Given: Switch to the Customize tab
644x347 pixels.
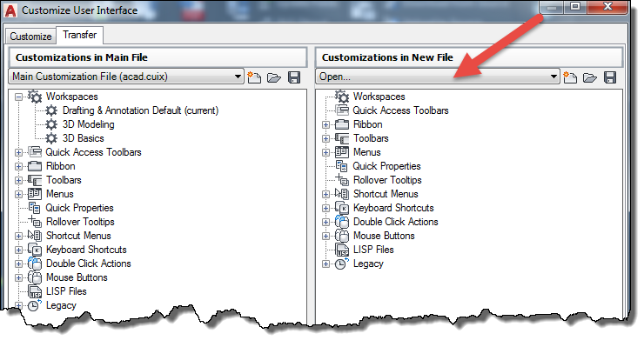Looking at the screenshot, I should coord(30,37).
